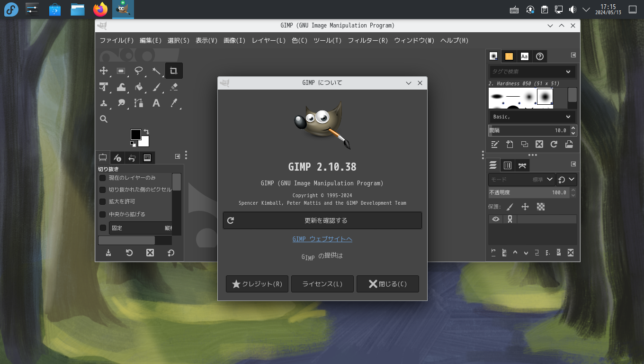Create a new layer in Layers panel
The height and width of the screenshot is (364, 644).
point(493,253)
